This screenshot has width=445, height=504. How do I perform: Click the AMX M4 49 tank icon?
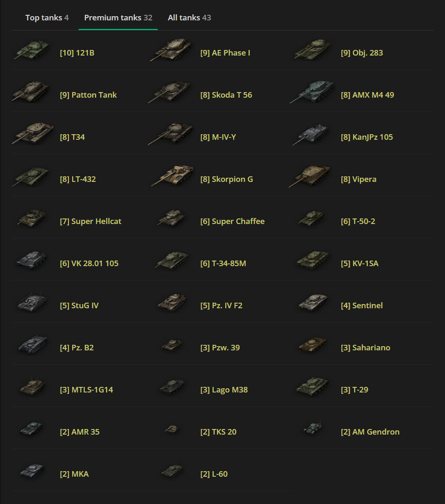coord(312,92)
